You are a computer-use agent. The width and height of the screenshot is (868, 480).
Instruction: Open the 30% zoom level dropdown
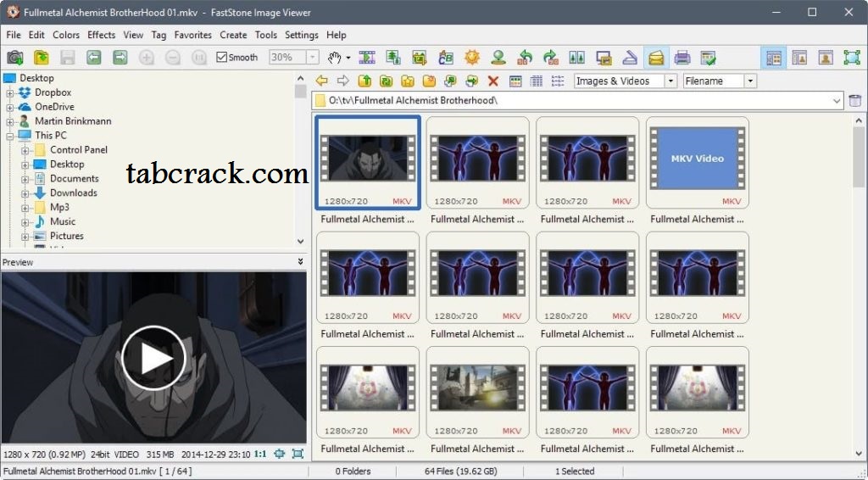pos(313,57)
